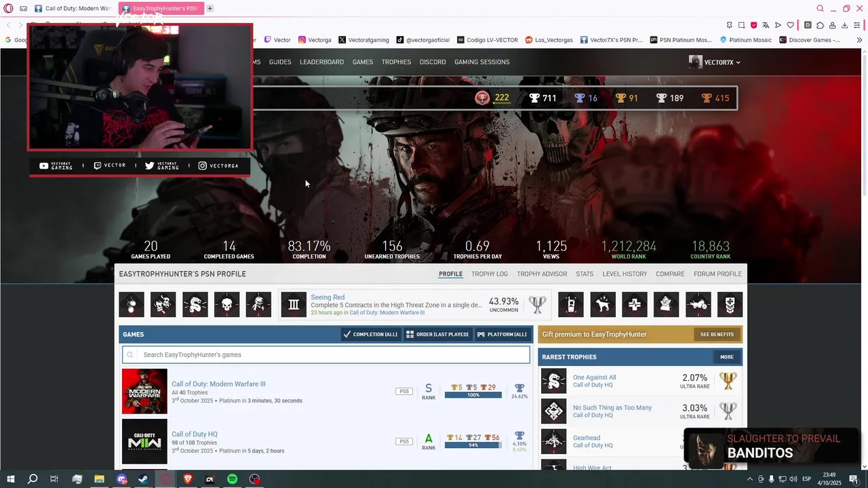Click the silver trophy cup beside 43.93%

click(537, 304)
